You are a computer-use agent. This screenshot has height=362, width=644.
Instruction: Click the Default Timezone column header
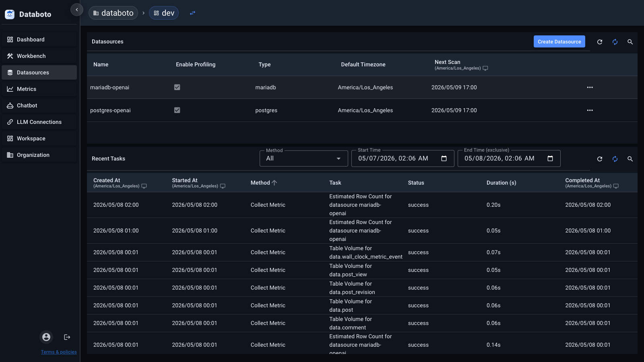tap(363, 64)
